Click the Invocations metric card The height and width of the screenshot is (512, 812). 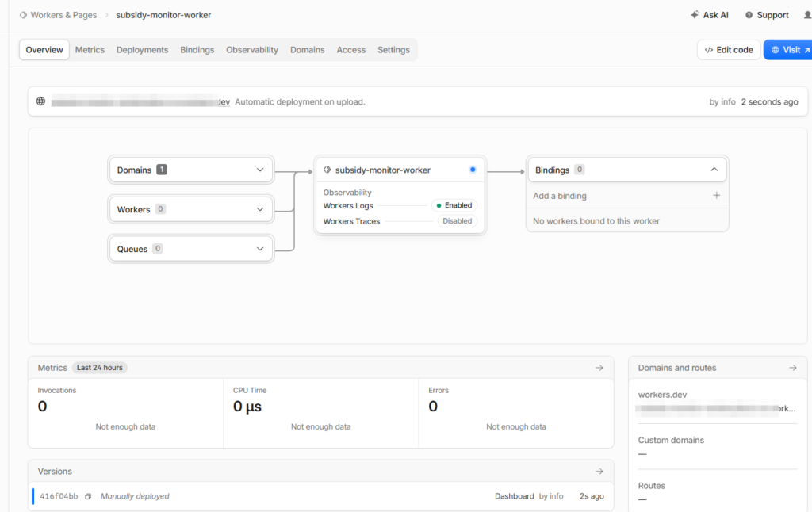click(126, 413)
